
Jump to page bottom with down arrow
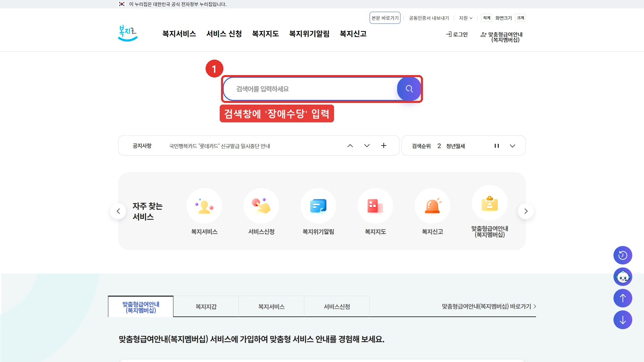point(623,320)
